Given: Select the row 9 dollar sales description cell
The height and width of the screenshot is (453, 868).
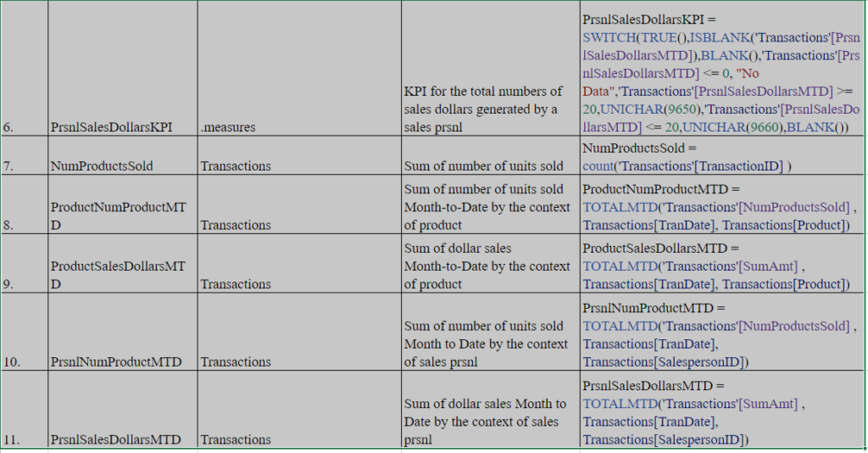Looking at the screenshot, I should tap(491, 264).
